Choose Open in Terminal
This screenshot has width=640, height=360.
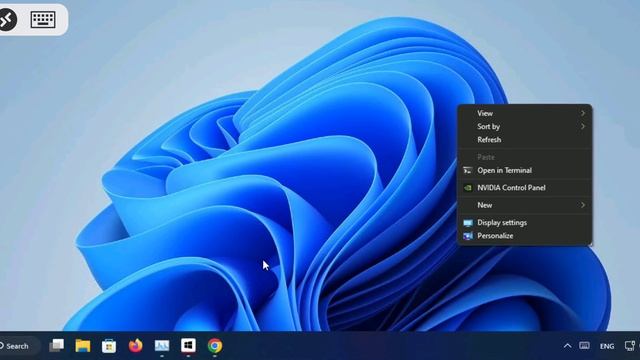[524, 170]
